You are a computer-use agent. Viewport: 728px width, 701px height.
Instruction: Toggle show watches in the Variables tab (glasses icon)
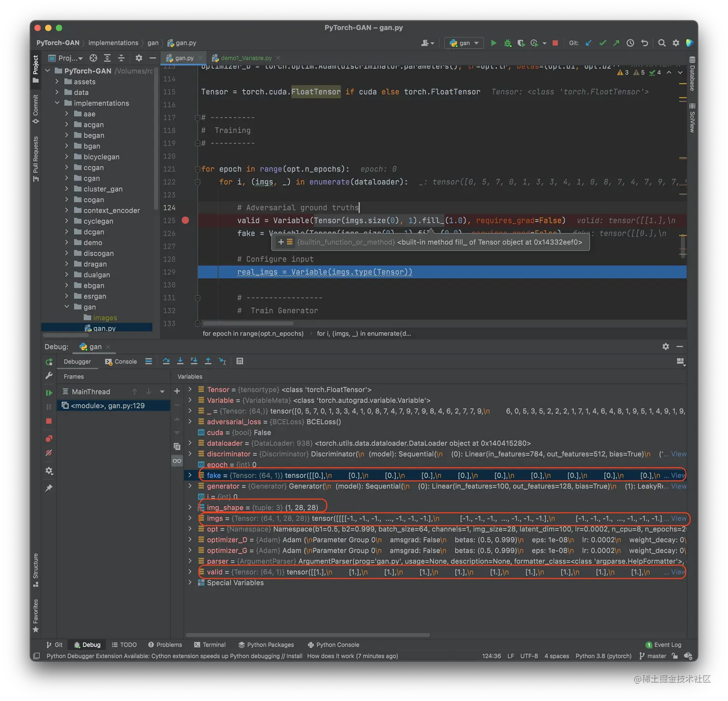point(177,461)
